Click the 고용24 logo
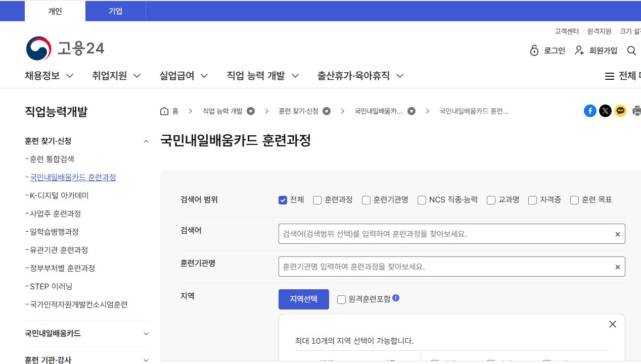The width and height of the screenshot is (641, 364). click(x=65, y=48)
